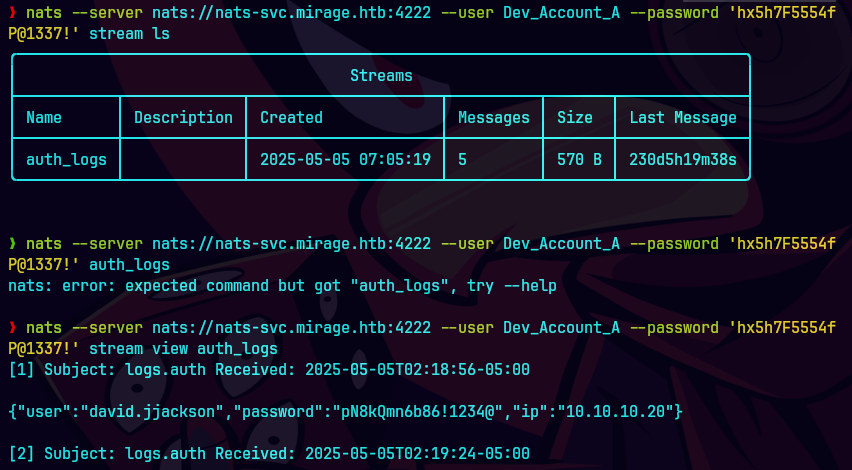Click the 'Streams' table title
Screen dimensions: 852x470
click(381, 76)
